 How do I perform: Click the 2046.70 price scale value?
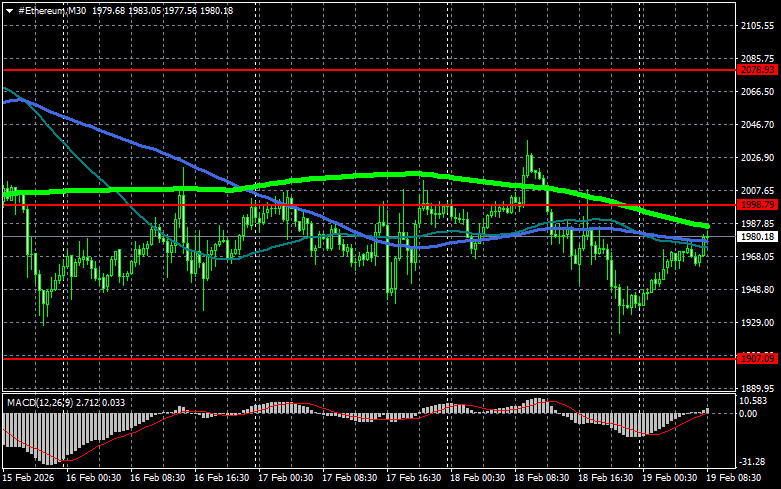tap(758, 124)
